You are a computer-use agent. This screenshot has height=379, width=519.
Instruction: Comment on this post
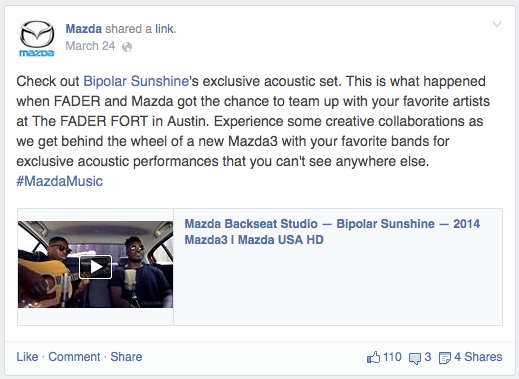74,357
